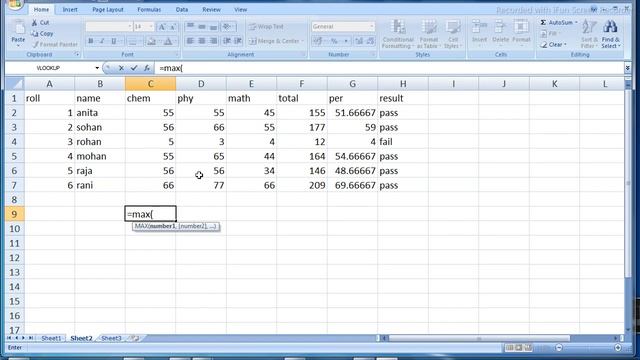Cancel the formula entry (X)
Screen dimensions: 640x360
tap(121, 68)
